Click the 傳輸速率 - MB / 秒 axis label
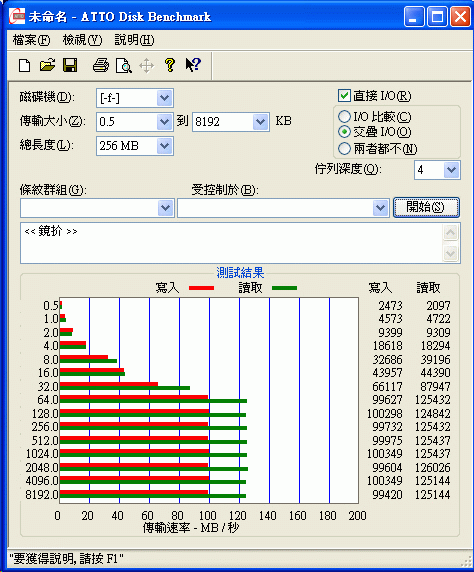The width and height of the screenshot is (474, 572). click(x=191, y=527)
